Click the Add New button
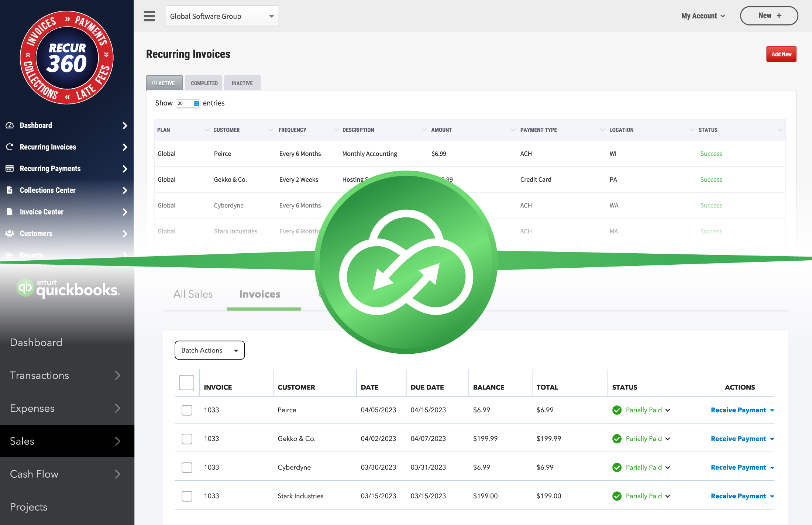Viewport: 812px width, 525px height. 781,54
